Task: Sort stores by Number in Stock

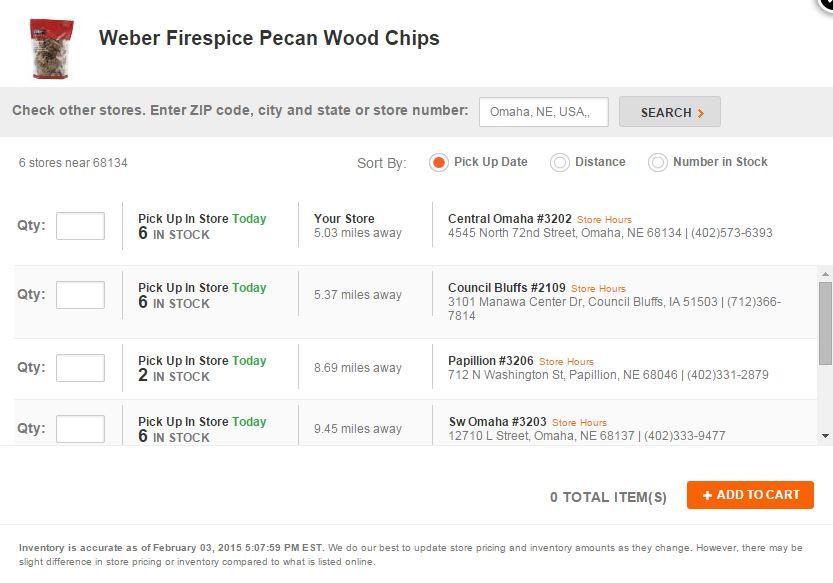Action: (x=657, y=162)
